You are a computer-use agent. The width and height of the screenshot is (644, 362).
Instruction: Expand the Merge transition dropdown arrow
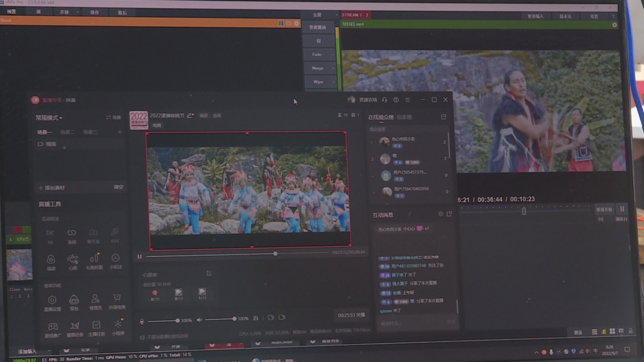(333, 68)
